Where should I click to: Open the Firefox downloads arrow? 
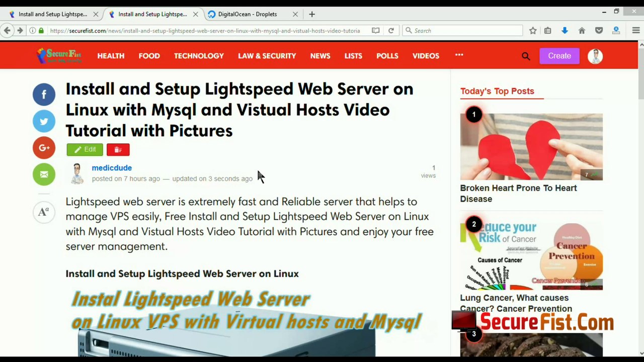pyautogui.click(x=565, y=31)
